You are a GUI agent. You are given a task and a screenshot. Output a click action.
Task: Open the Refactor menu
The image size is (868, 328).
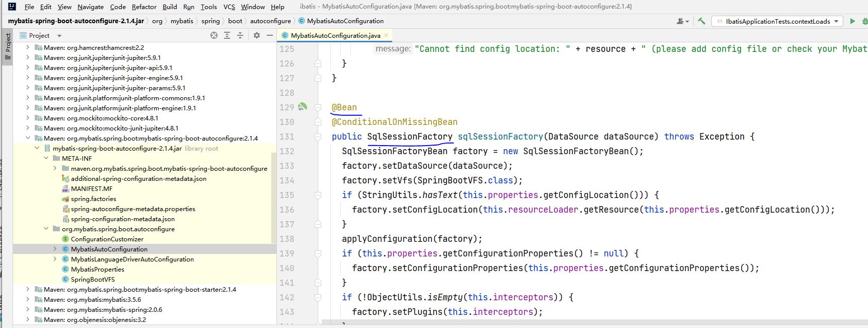(x=144, y=7)
